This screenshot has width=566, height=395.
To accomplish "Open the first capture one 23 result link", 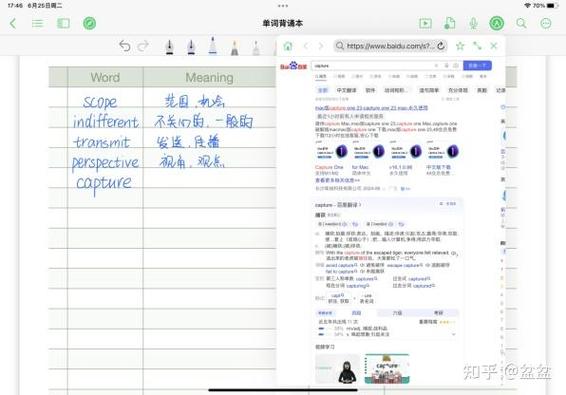I will (x=371, y=108).
